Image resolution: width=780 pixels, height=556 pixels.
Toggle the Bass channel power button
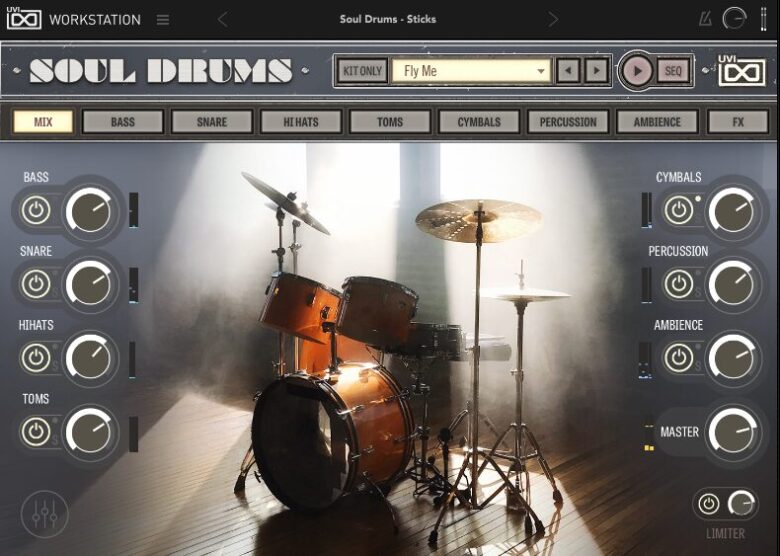[36, 210]
